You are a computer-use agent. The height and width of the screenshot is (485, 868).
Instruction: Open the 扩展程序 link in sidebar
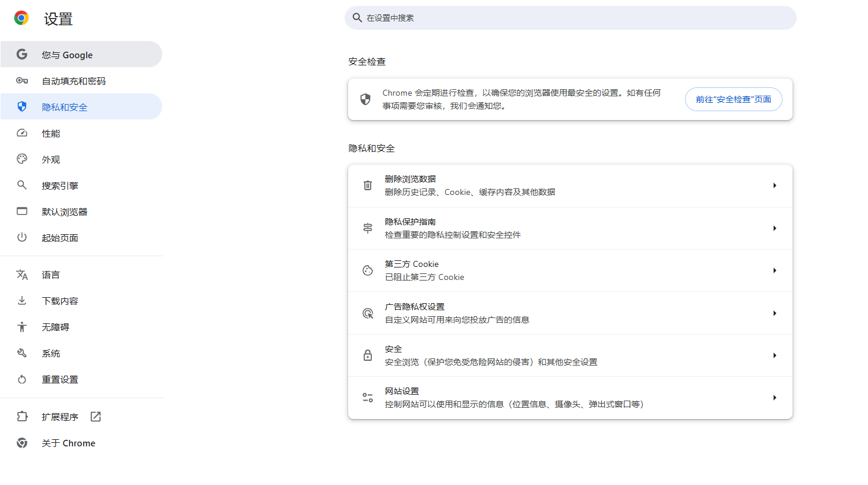pyautogui.click(x=81, y=417)
